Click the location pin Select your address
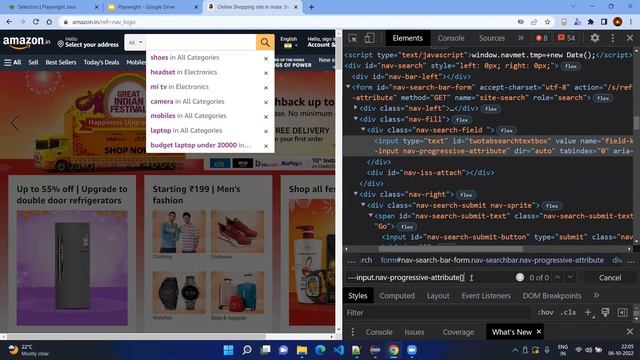The width and height of the screenshot is (640, 360). 88,42
